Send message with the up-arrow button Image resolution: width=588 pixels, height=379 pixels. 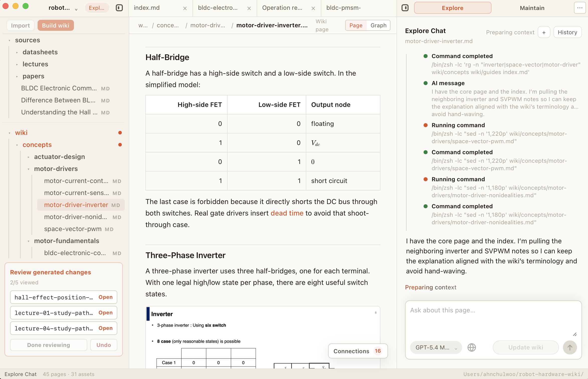[x=570, y=347]
